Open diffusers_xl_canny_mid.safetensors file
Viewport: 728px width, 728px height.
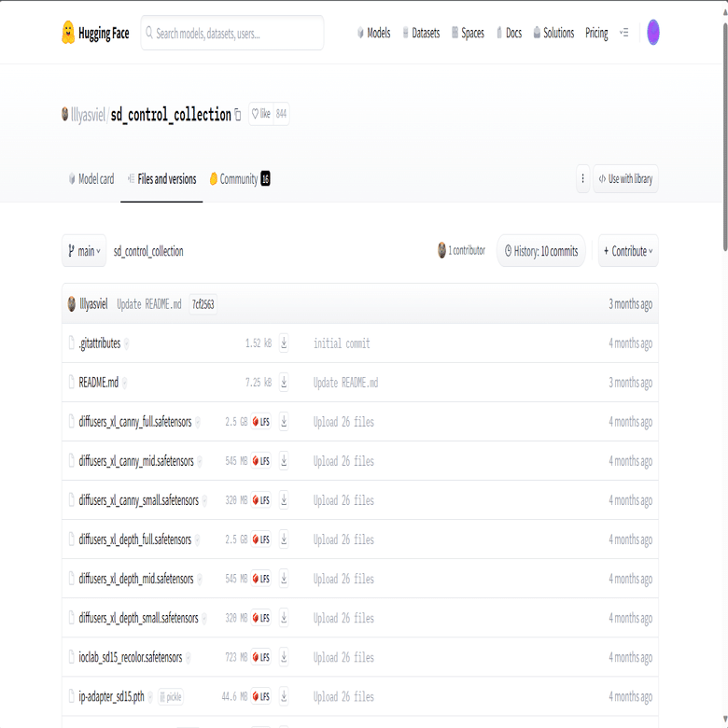point(136,461)
